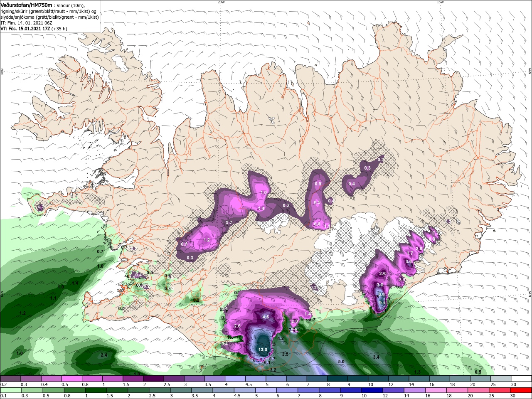This screenshot has height=399, width=532.
Task: Select upper legend swatch between 18 and 20
Action: click(x=460, y=379)
